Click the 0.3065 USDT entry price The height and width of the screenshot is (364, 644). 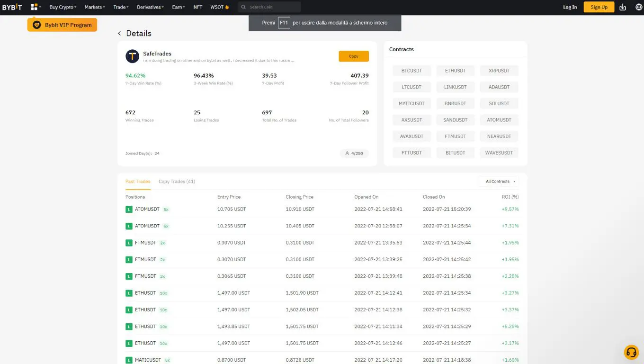click(232, 276)
